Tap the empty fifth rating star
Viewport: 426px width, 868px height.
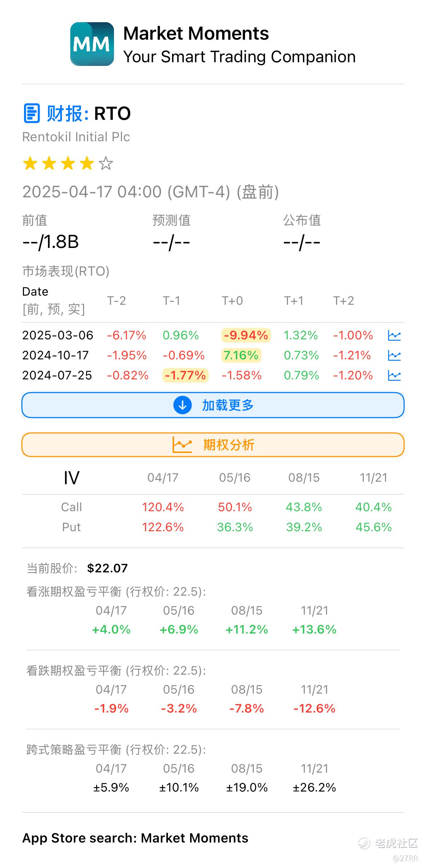coord(106,163)
